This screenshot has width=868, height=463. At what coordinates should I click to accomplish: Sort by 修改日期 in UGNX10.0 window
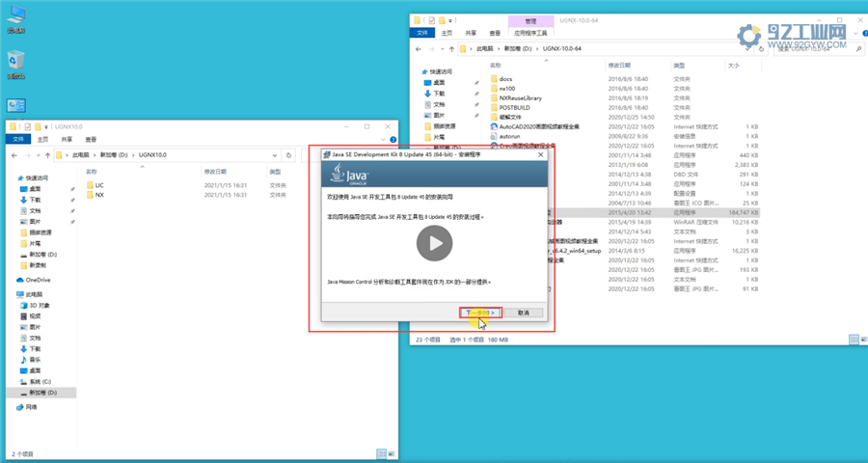coord(215,172)
